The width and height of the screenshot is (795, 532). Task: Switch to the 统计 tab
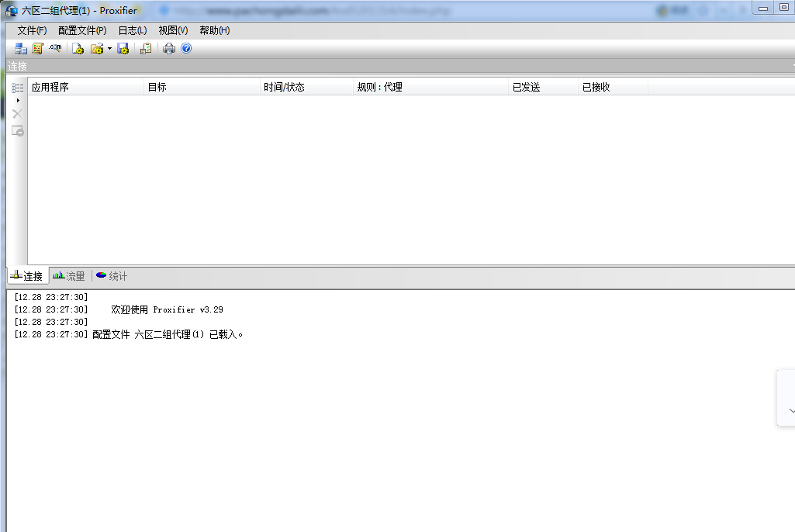pos(112,276)
